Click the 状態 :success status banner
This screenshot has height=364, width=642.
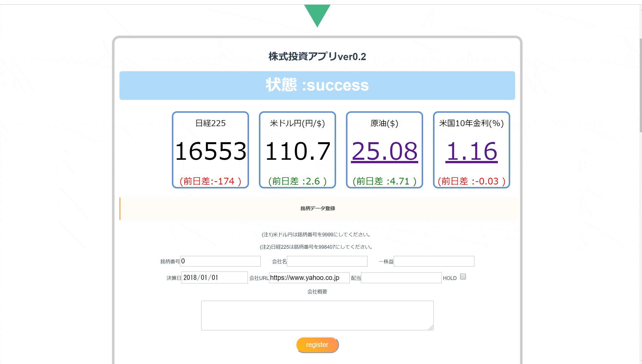coord(317,86)
